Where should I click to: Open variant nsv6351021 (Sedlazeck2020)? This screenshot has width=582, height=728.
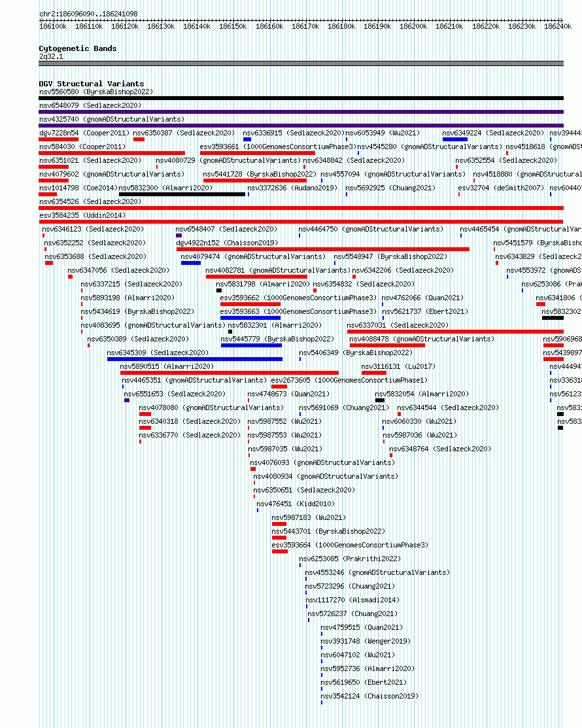(90, 160)
